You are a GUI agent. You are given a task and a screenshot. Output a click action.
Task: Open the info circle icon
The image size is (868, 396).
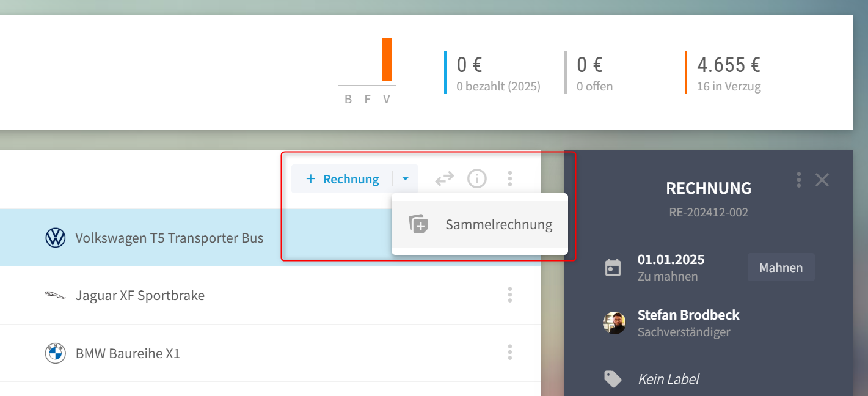(x=477, y=178)
